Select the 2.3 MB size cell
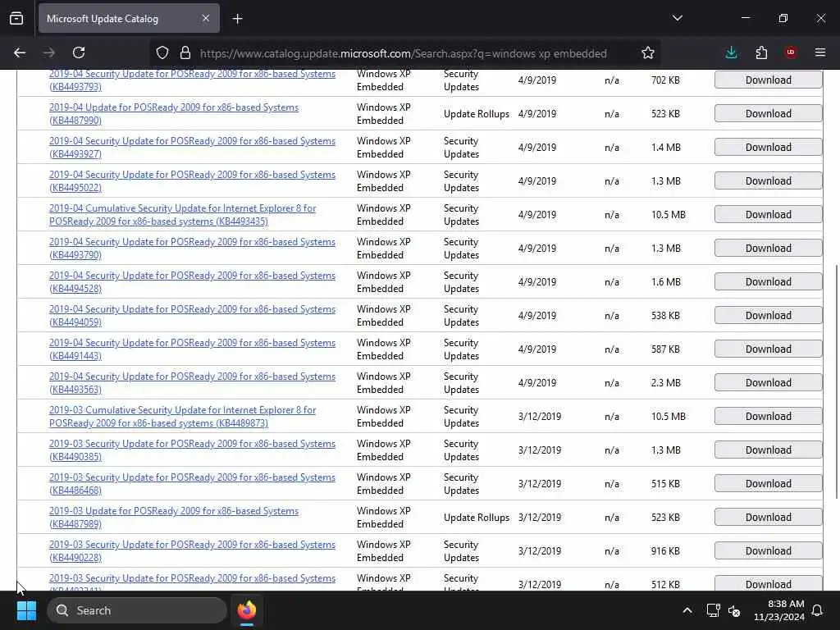This screenshot has height=630, width=840. [666, 383]
